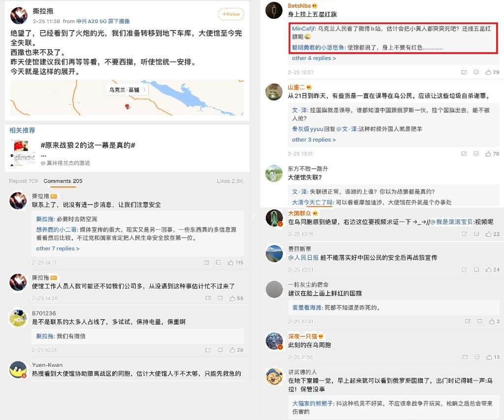Open reply icon on 2-25 14:28 comment
This screenshot has width=504, height=420.
click(x=220, y=299)
